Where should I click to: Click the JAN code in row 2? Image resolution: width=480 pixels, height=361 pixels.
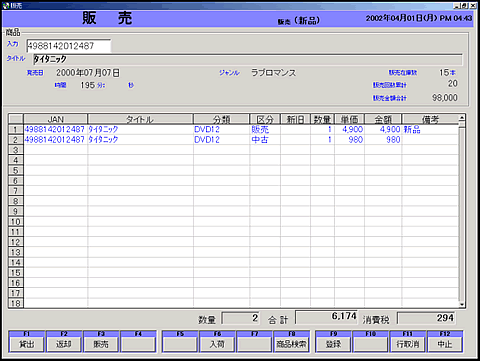[55, 140]
